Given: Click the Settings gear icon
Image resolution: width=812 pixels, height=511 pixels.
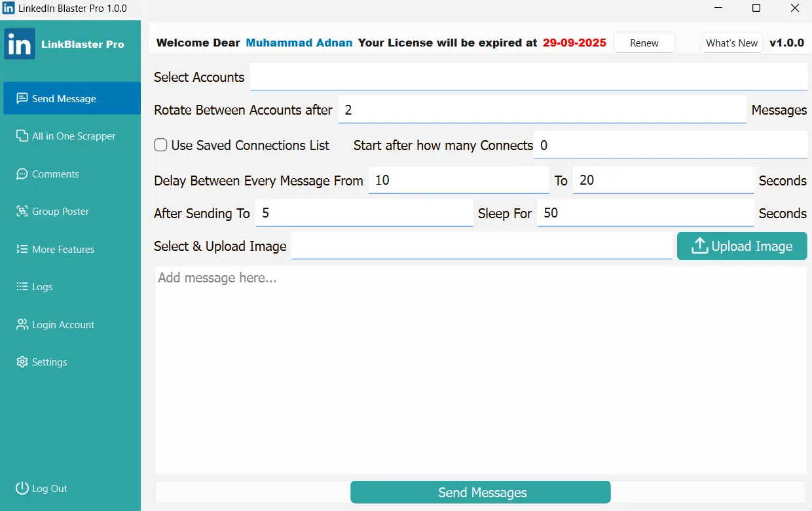Looking at the screenshot, I should tap(22, 362).
